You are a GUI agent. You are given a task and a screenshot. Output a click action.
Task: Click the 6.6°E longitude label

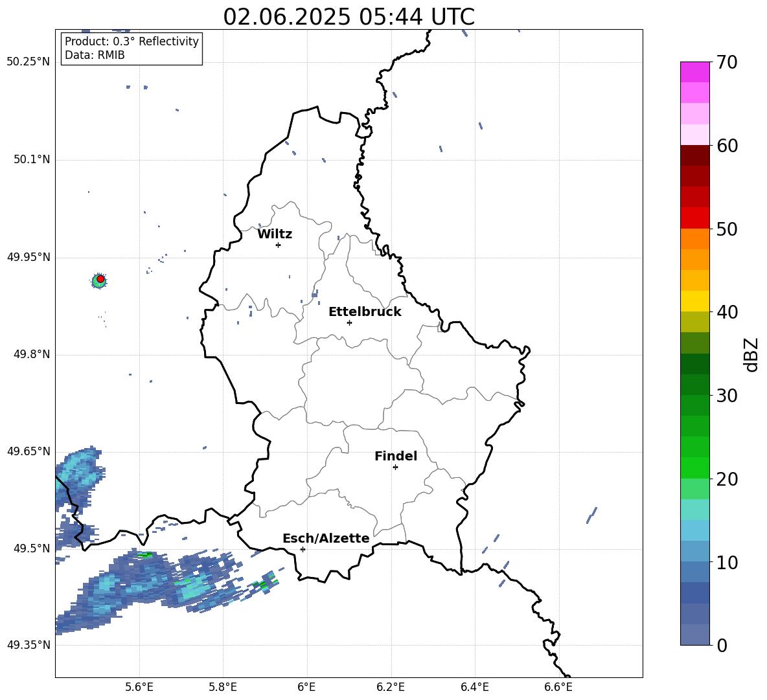click(558, 687)
